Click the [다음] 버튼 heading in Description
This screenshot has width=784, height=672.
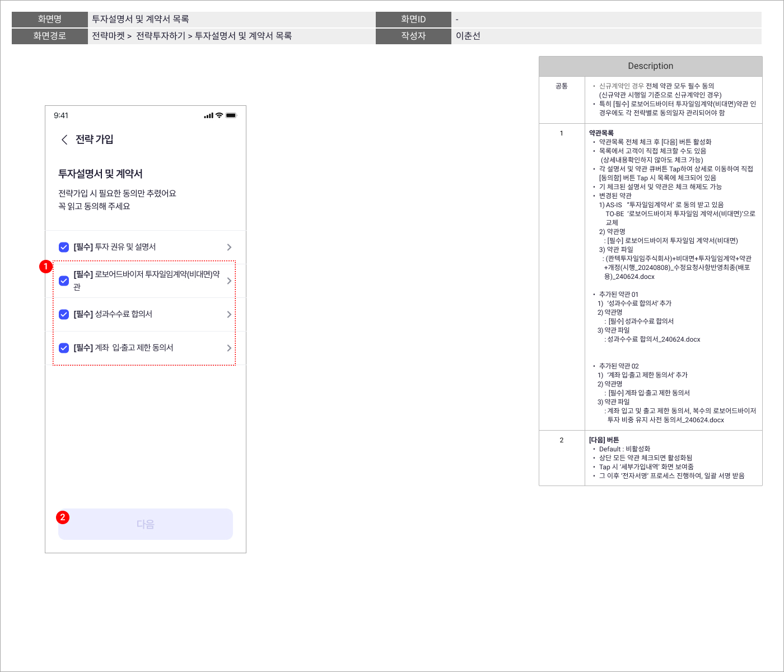point(604,440)
